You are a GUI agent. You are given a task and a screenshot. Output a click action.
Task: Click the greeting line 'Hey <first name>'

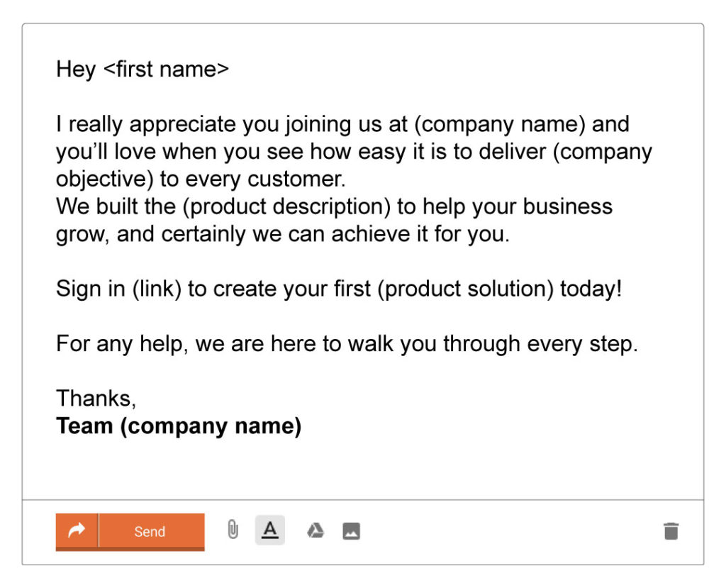click(x=143, y=70)
